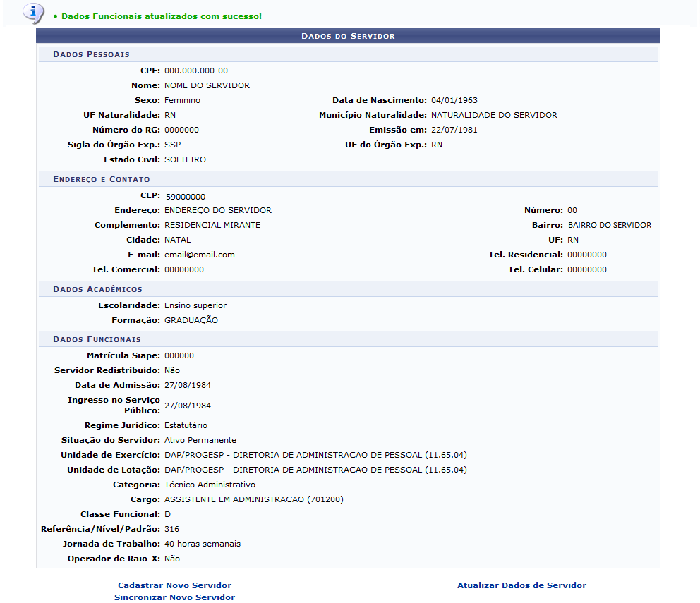Click the Complemento value 'Residencial Mirante'
This screenshot has width=700, height=603.
[212, 225]
